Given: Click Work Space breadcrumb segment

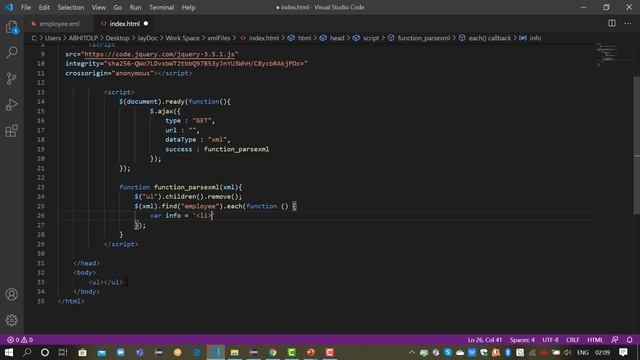Looking at the screenshot, I should (182, 38).
